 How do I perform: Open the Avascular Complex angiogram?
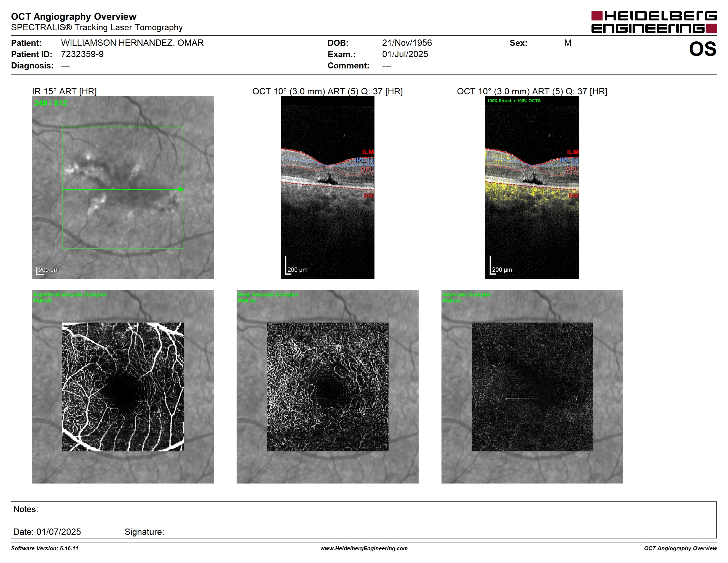pyautogui.click(x=532, y=387)
